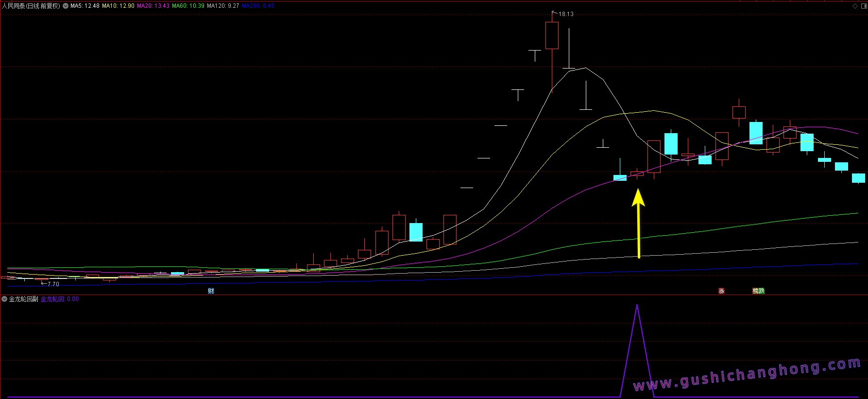The image size is (868, 399).
Task: Select the yellow MA10: 12.90 label
Action: tap(118, 6)
